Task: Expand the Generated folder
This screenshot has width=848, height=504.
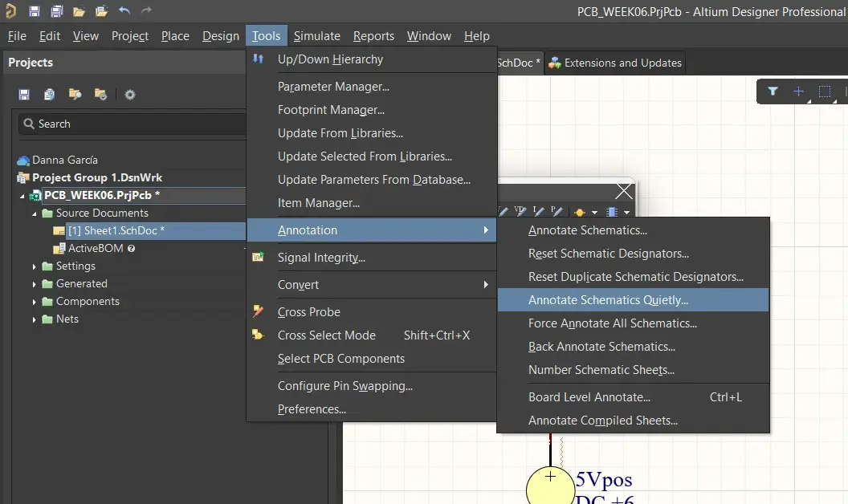Action: [34, 284]
